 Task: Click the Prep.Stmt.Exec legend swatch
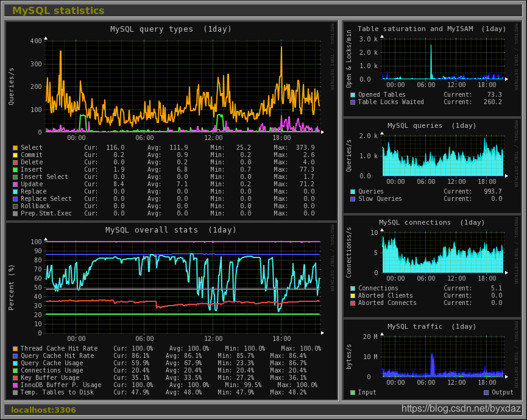click(15, 214)
